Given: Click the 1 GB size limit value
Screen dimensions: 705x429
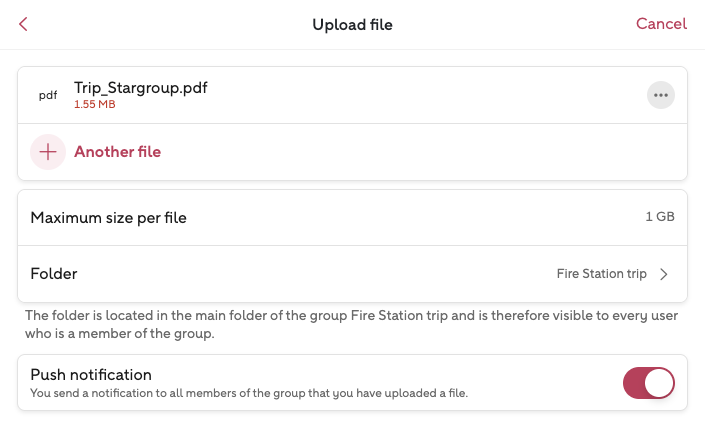Looking at the screenshot, I should (x=660, y=218).
